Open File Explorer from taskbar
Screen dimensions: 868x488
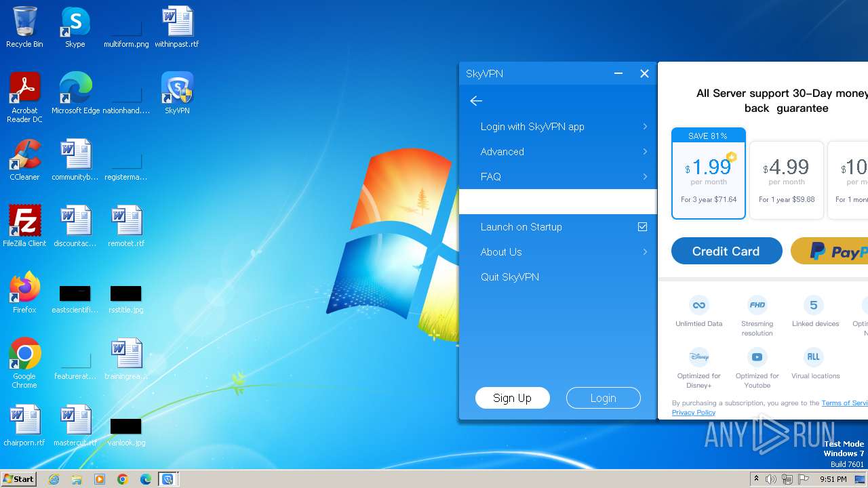point(77,479)
